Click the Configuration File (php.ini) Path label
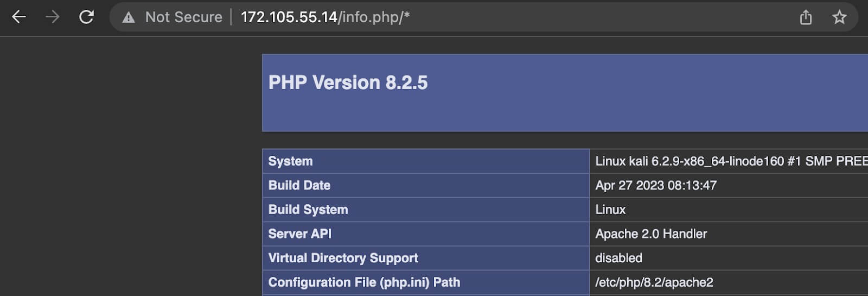 (x=364, y=282)
